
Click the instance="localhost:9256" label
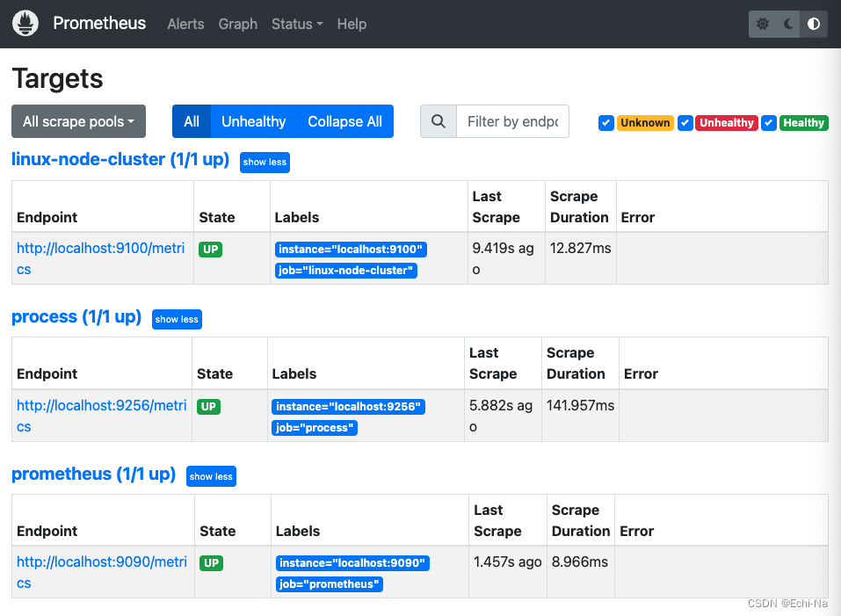349,406
